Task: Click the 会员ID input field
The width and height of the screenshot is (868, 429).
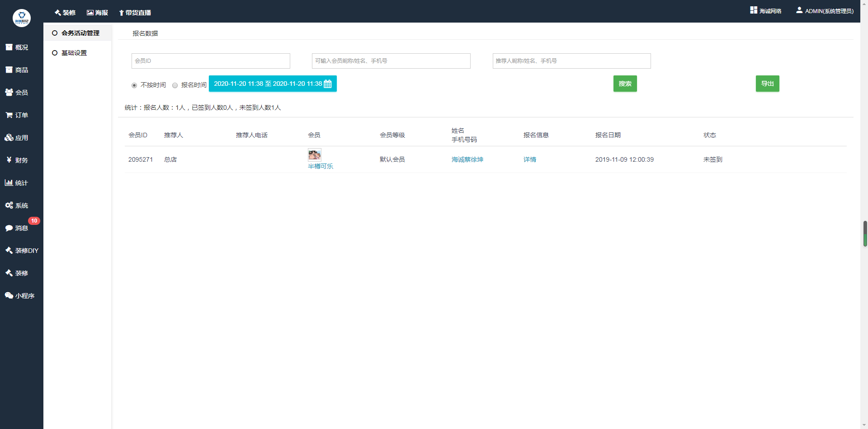Action: (211, 61)
